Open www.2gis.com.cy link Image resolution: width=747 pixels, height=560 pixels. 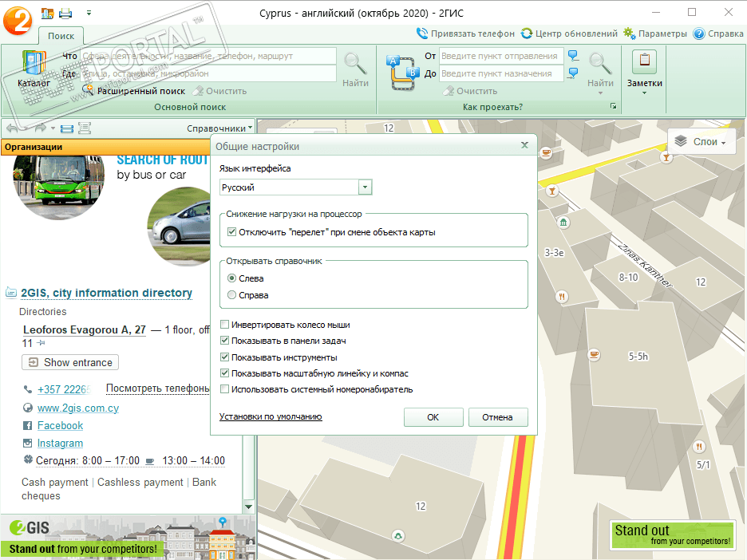coord(78,408)
